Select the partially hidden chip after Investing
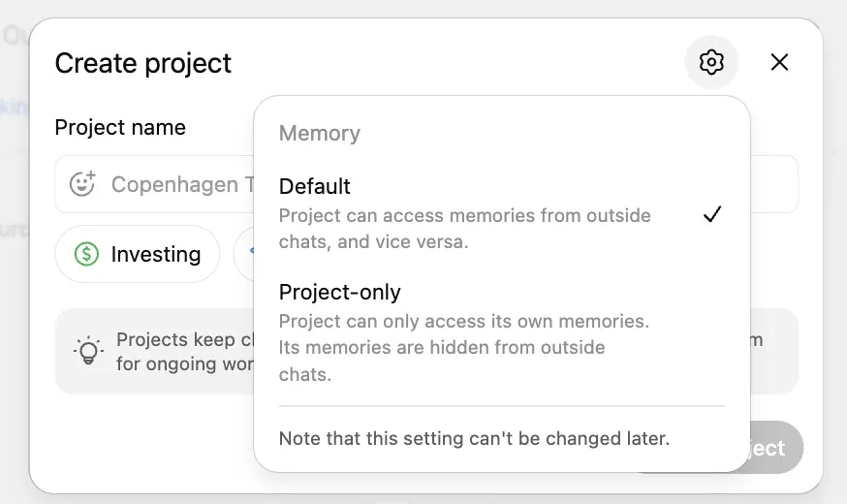Screen dimensions: 847x504 coord(244,254)
